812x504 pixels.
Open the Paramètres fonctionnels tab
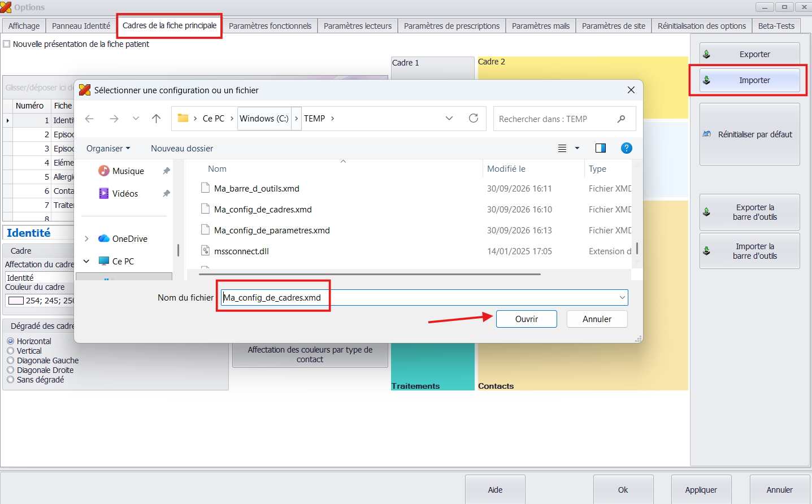pyautogui.click(x=270, y=26)
